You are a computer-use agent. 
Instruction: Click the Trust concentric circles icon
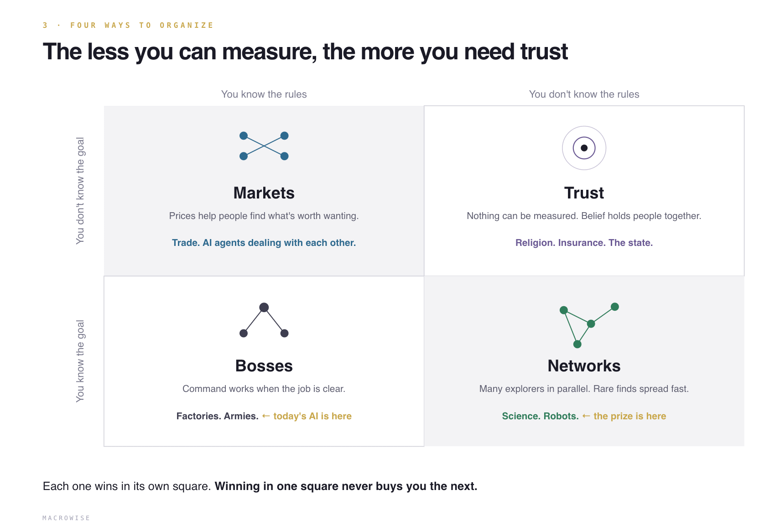[584, 148]
